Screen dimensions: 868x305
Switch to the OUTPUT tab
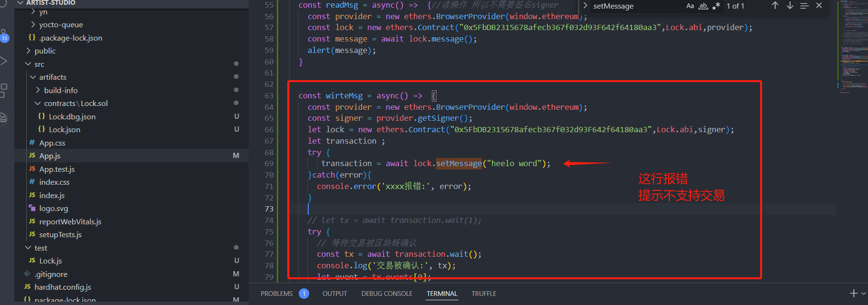(x=335, y=294)
